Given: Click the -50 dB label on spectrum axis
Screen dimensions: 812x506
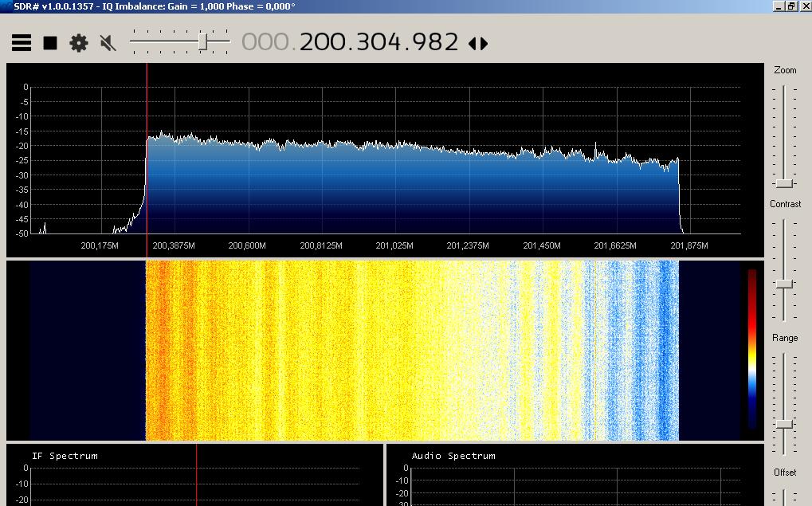Looking at the screenshot, I should [22, 233].
